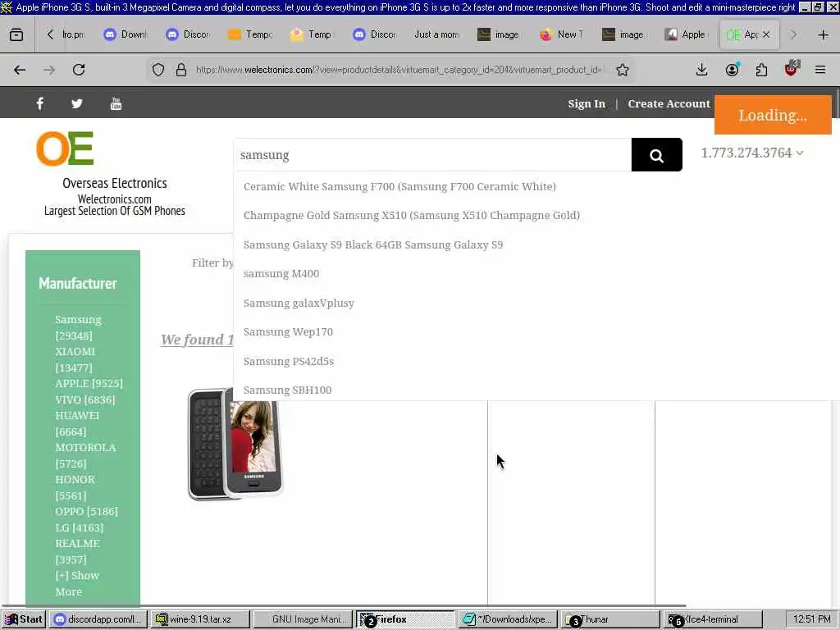The image size is (840, 630).
Task: Open a new tab with plus
Action: 824,34
